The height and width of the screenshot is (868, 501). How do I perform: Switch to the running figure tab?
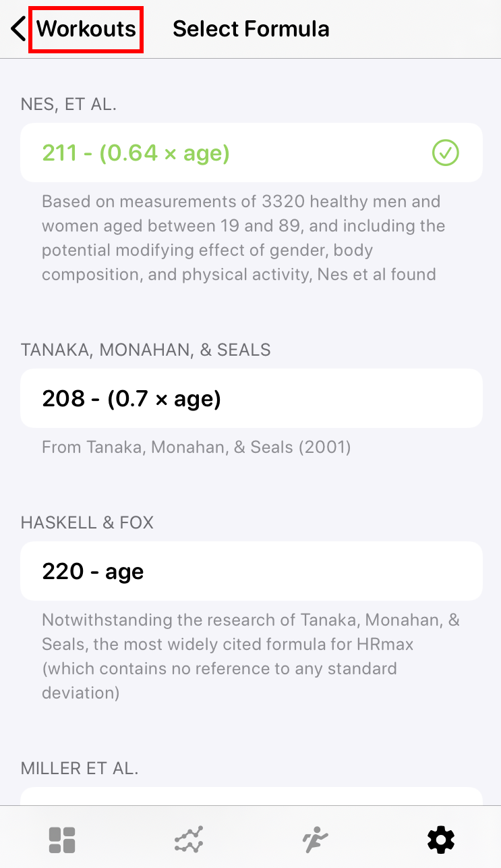point(314,840)
